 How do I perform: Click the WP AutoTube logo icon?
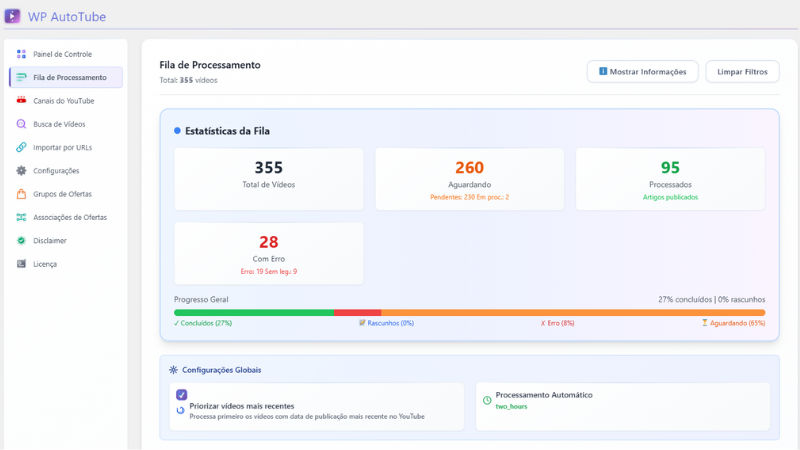[12, 16]
